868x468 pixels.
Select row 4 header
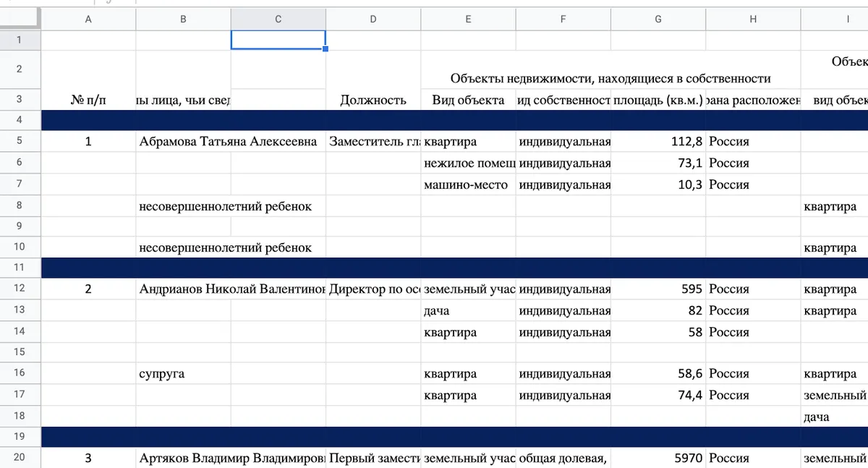point(20,120)
